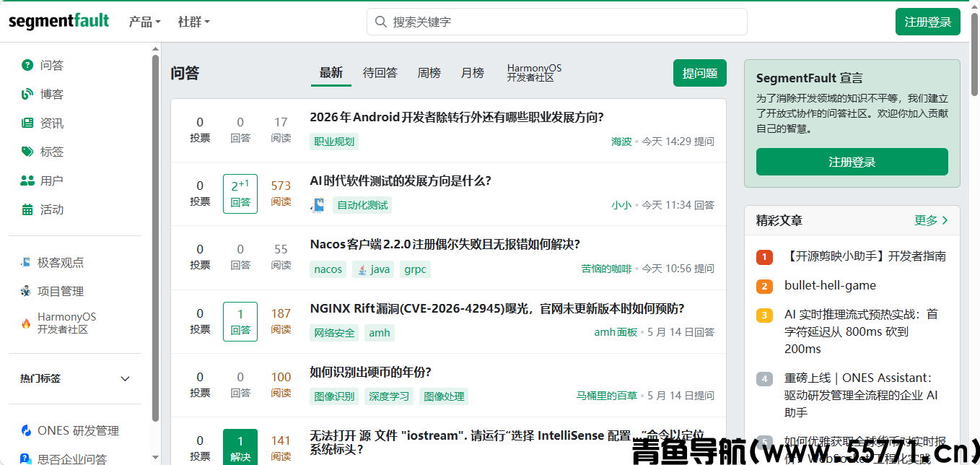Click author name amh面板
The width and height of the screenshot is (980, 465).
click(x=616, y=332)
